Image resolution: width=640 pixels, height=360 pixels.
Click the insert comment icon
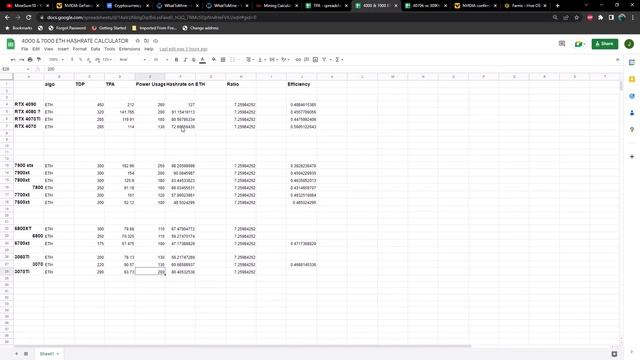[x=307, y=60]
